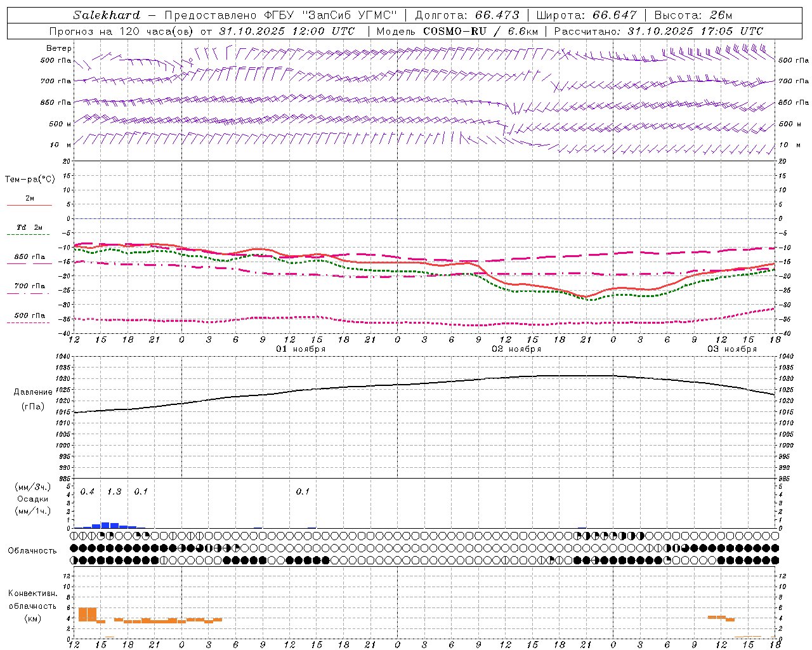Click the Рассчитано: 31.10.2025 17:05 UTC timestamp
The image size is (812, 650).
point(658,31)
